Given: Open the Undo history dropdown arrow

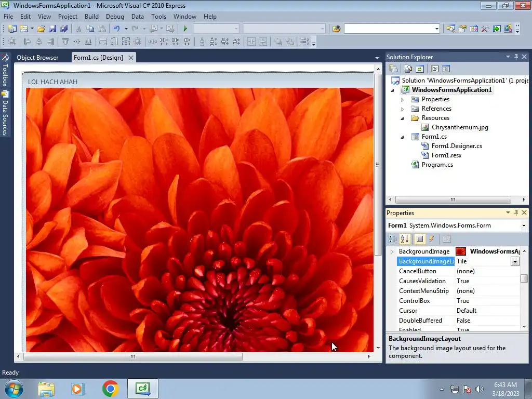Looking at the screenshot, I should pyautogui.click(x=126, y=29).
